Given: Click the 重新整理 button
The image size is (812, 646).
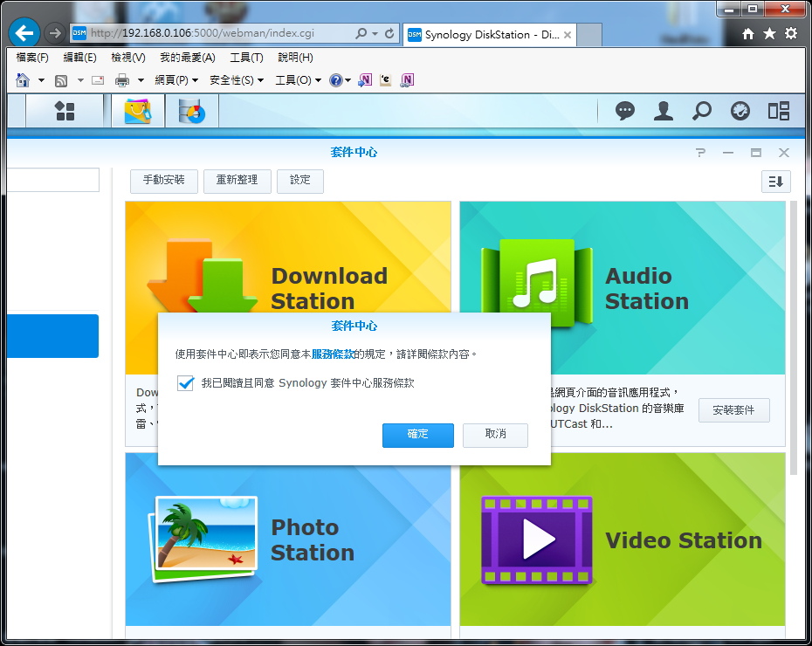Looking at the screenshot, I should [x=237, y=182].
